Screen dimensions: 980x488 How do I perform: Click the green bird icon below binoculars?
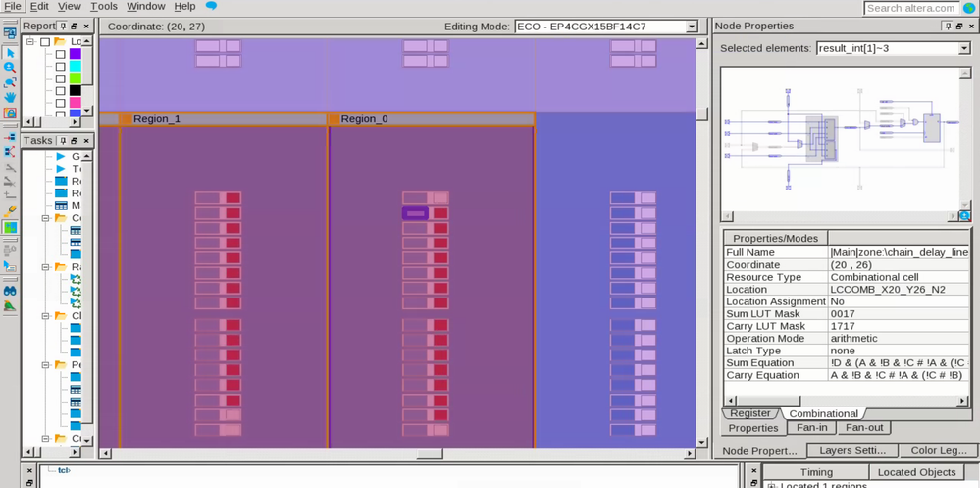coord(10,306)
